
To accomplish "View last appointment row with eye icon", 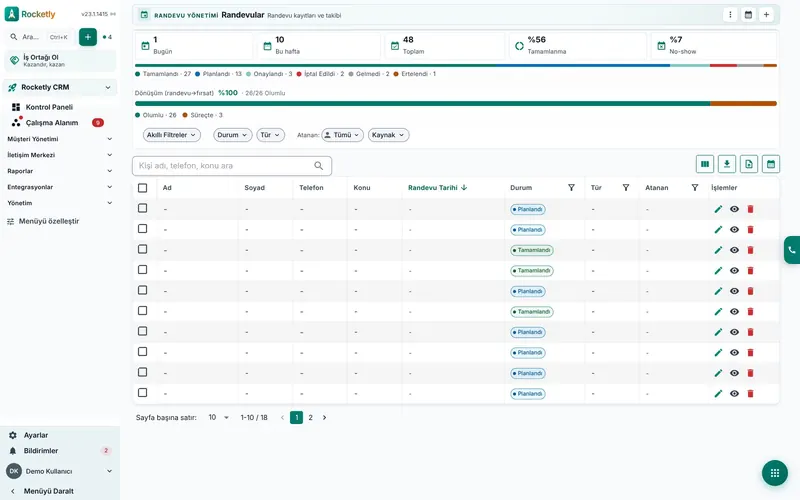I will [x=734, y=393].
